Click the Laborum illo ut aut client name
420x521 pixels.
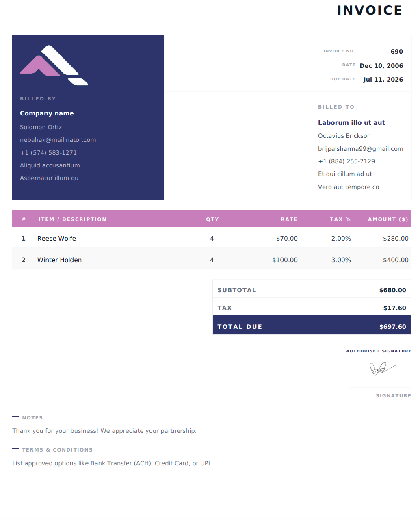click(351, 123)
